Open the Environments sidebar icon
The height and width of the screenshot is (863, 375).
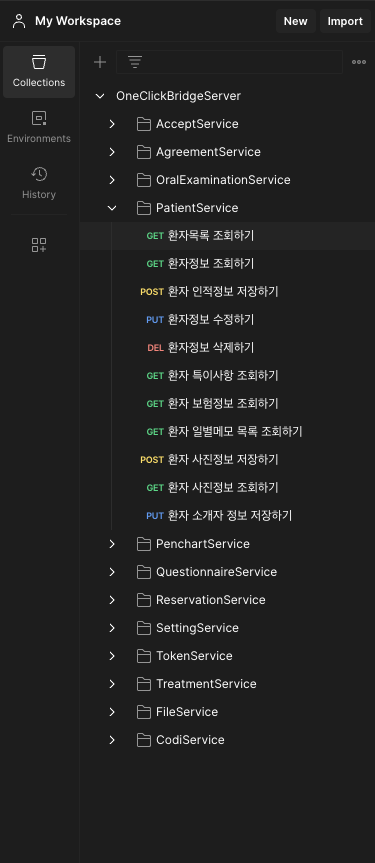(x=39, y=127)
